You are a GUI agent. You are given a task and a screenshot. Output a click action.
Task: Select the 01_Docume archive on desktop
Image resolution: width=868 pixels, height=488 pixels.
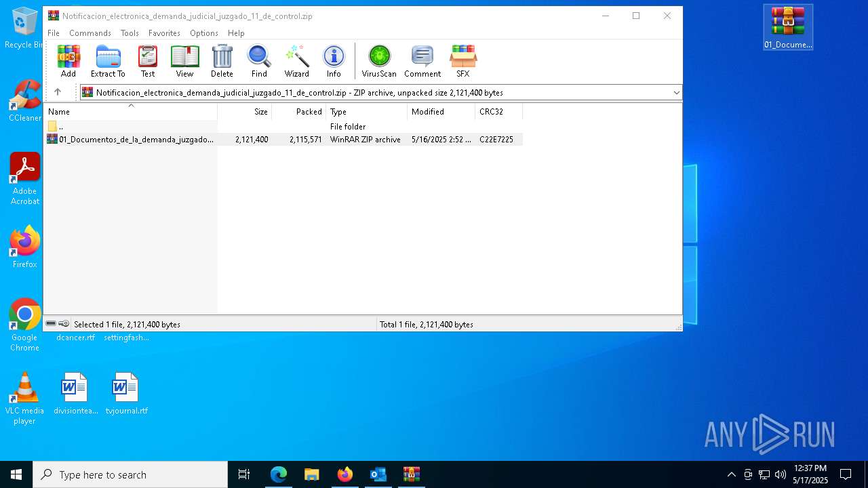788,28
